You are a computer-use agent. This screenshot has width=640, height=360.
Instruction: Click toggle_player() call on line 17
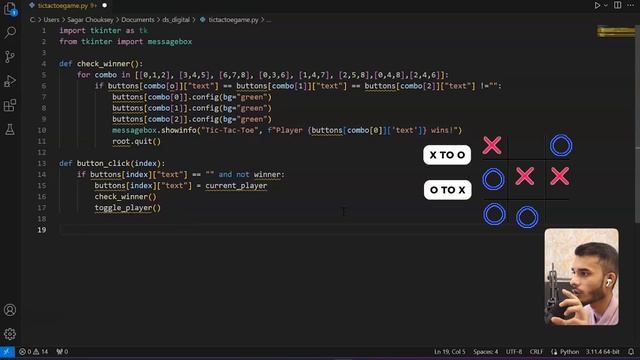point(127,208)
